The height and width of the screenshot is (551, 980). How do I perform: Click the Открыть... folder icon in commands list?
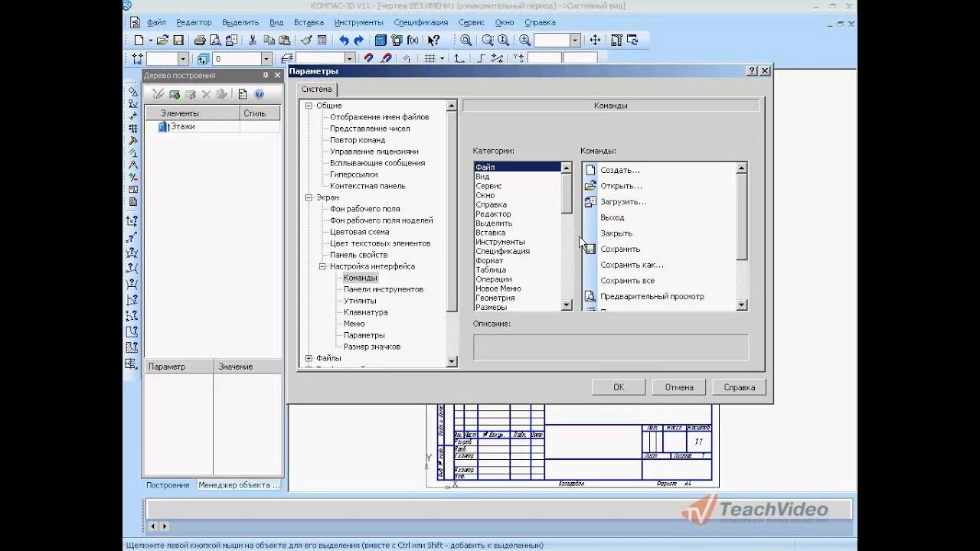[x=590, y=186]
